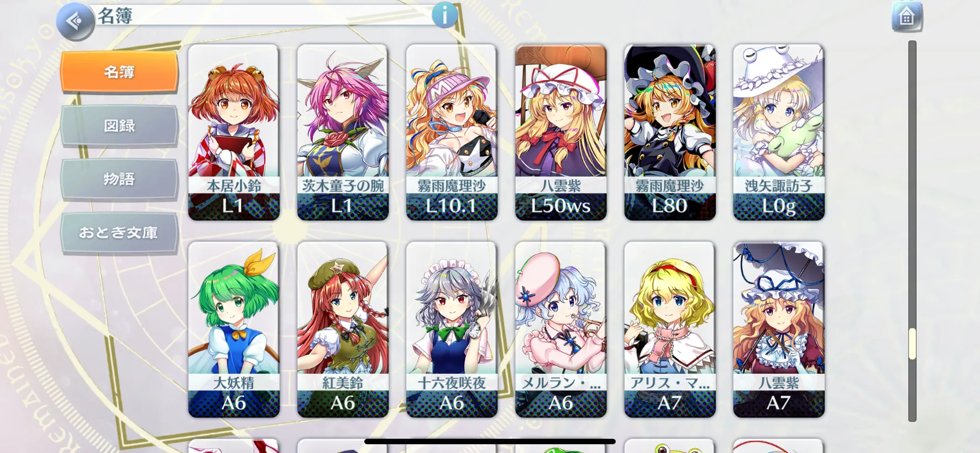Open the おとぎ文庫 section
Viewport: 980px width, 453px height.
[119, 233]
